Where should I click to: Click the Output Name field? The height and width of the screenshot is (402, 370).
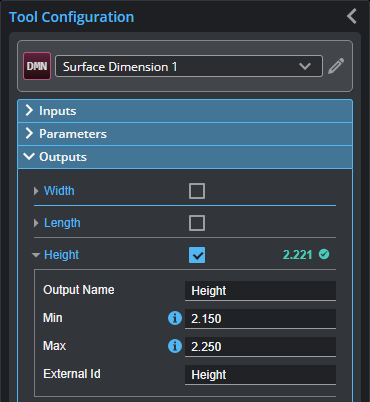260,291
